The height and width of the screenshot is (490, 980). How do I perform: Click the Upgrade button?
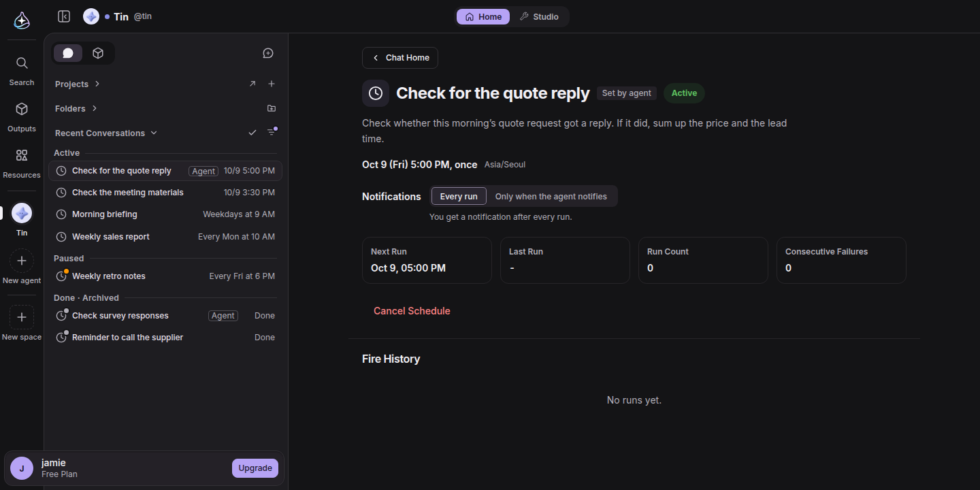(255, 468)
